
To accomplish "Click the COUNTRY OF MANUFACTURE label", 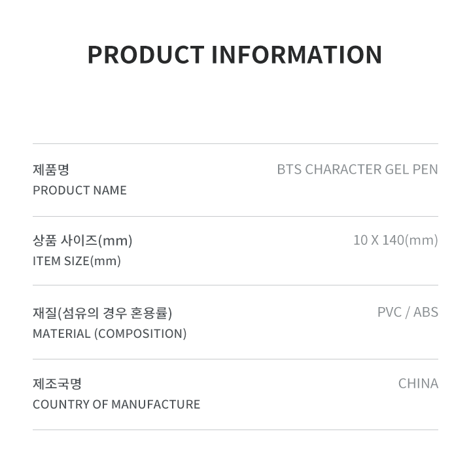I will tap(116, 405).
